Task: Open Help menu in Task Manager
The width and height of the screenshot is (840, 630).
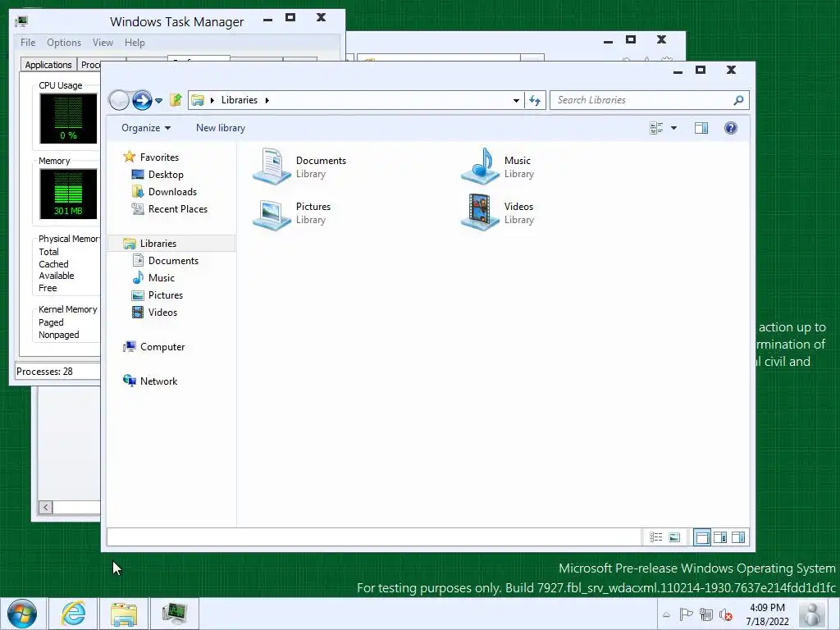Action: click(x=135, y=43)
